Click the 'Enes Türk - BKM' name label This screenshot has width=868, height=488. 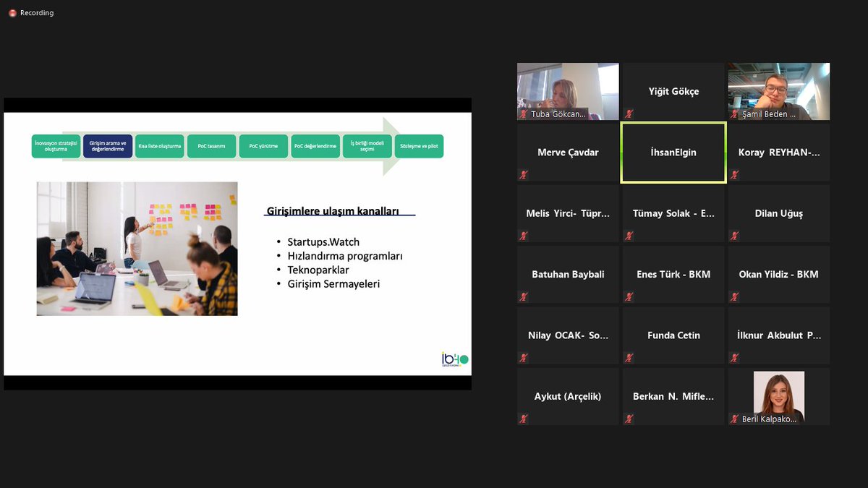(673, 275)
